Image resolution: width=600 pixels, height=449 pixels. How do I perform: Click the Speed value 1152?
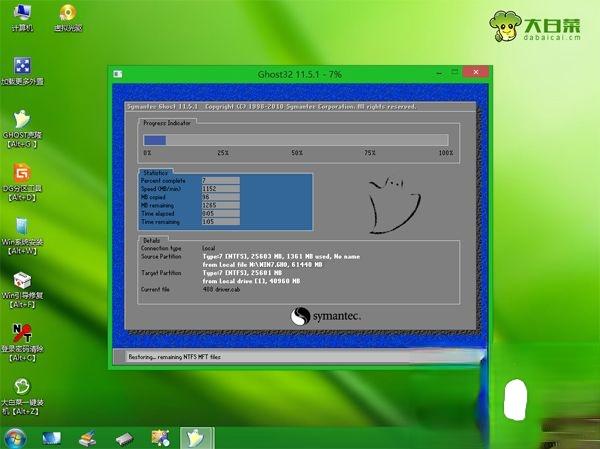click(x=221, y=189)
